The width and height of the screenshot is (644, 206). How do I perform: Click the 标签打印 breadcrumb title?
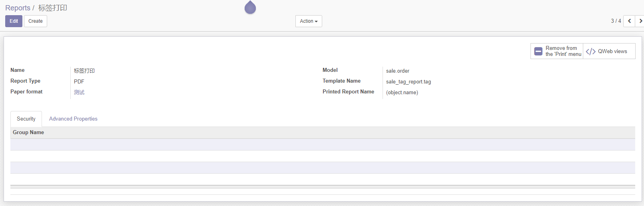pyautogui.click(x=53, y=8)
